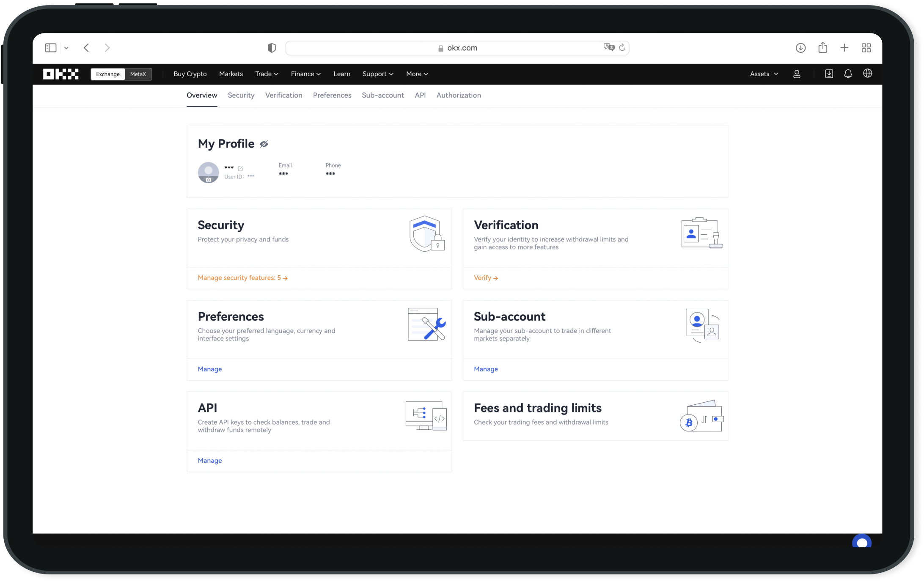Click Manage security features link
This screenshot has height=582, width=924.
click(242, 277)
